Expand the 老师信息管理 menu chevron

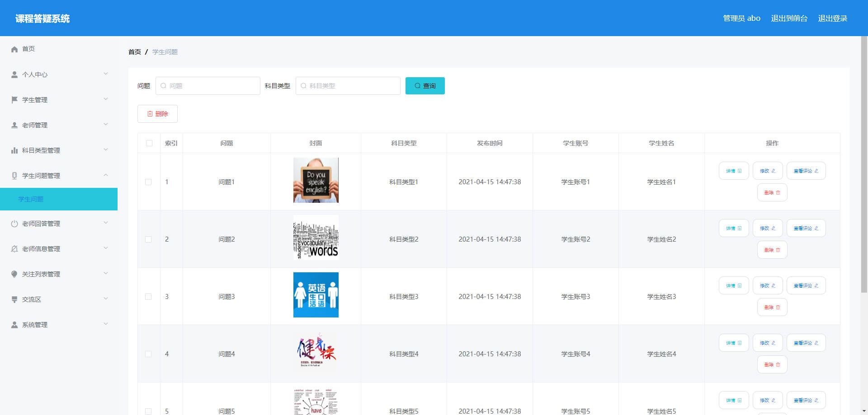pos(106,248)
